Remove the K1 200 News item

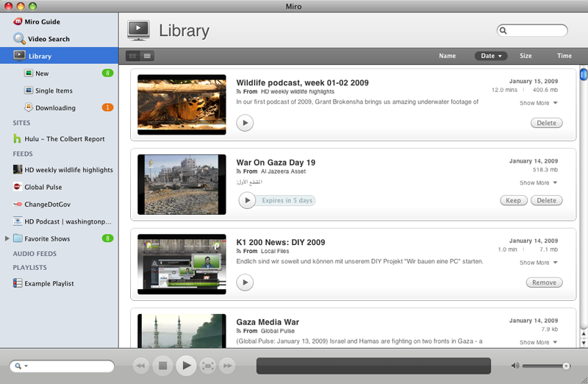tap(544, 282)
